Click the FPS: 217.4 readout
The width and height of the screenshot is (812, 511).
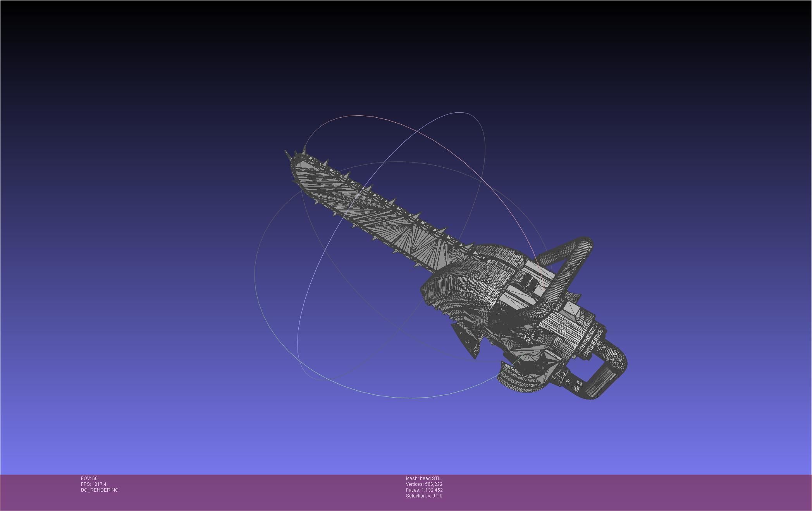(93, 484)
